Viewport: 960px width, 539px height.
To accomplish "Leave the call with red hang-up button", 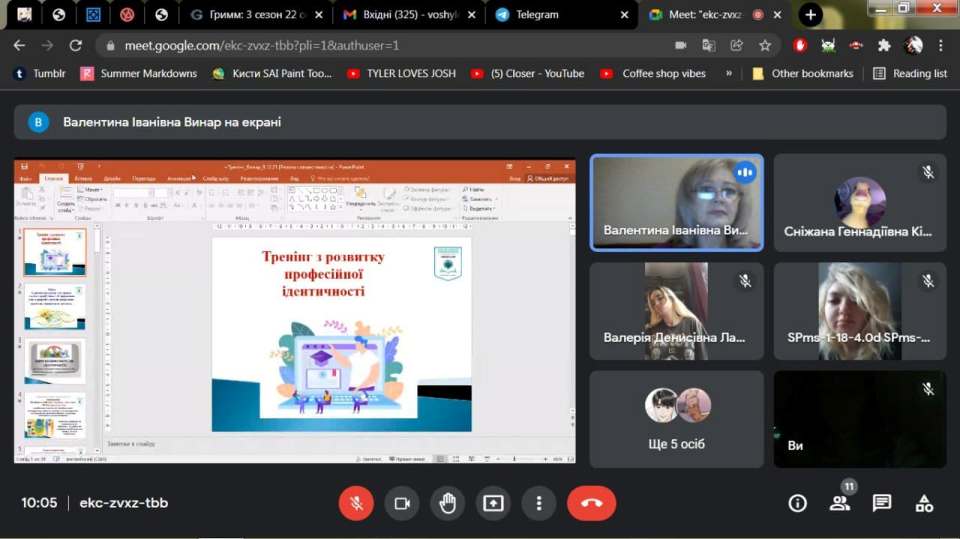I will coord(591,503).
